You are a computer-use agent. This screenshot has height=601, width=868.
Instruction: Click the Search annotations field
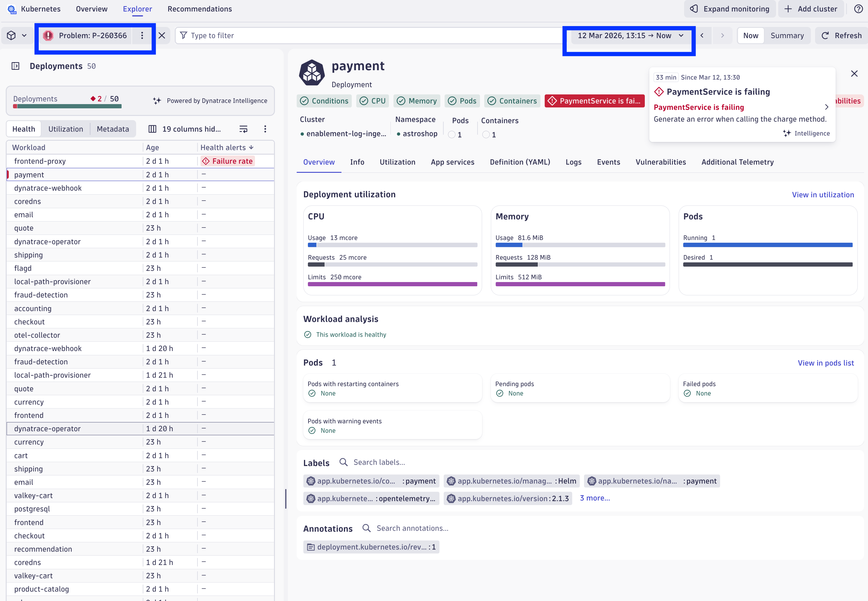point(412,528)
